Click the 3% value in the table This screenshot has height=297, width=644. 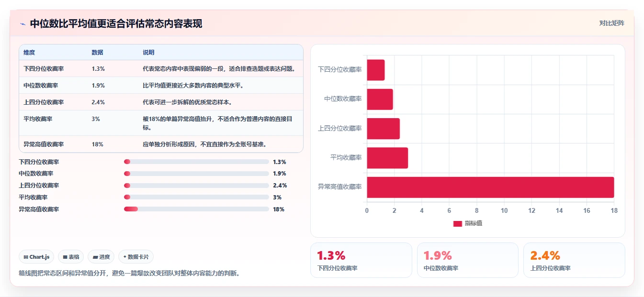click(96, 119)
